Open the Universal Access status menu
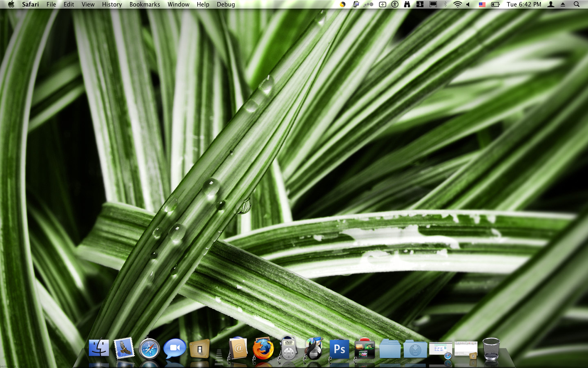Image resolution: width=588 pixels, height=368 pixels. (x=395, y=4)
